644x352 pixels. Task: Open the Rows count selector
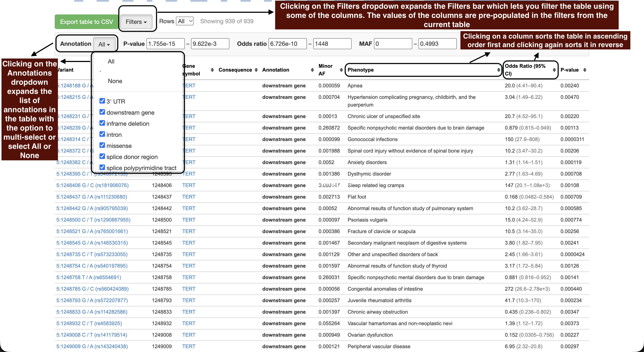(185, 21)
